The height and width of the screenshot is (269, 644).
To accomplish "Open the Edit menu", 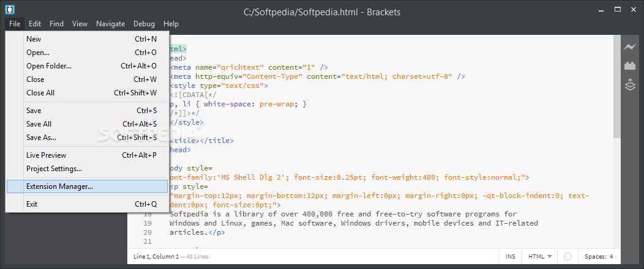I will [x=35, y=24].
